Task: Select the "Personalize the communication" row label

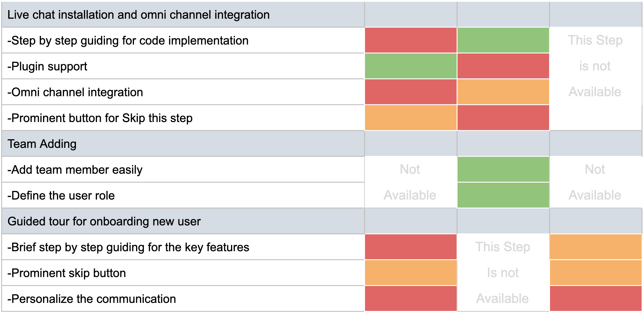Action: coord(92,299)
